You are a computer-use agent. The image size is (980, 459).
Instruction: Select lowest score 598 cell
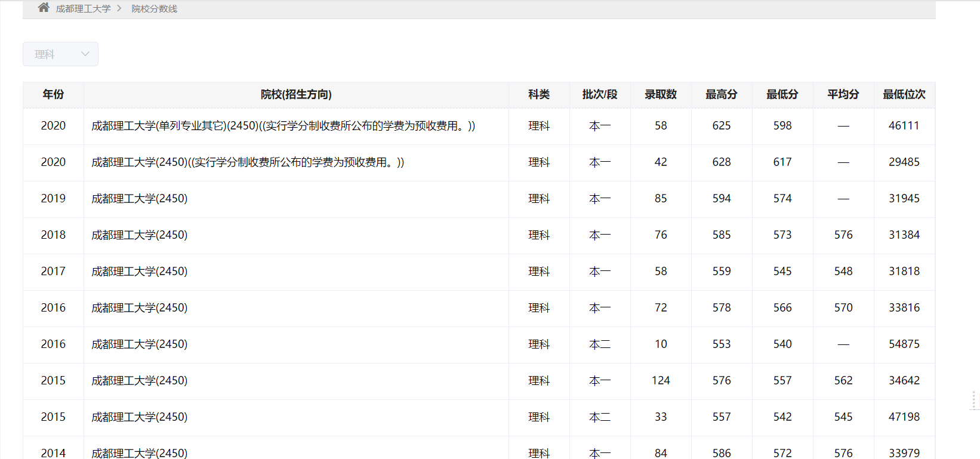click(x=782, y=126)
